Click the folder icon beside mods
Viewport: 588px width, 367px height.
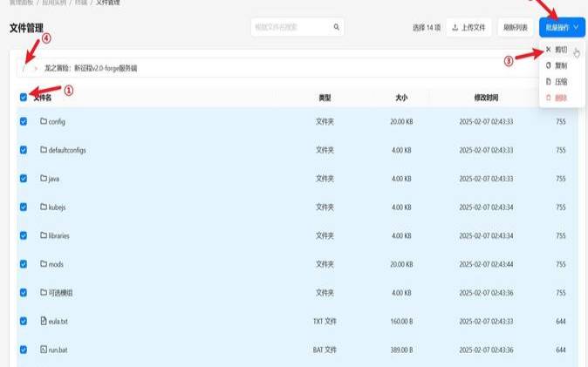tap(43, 264)
